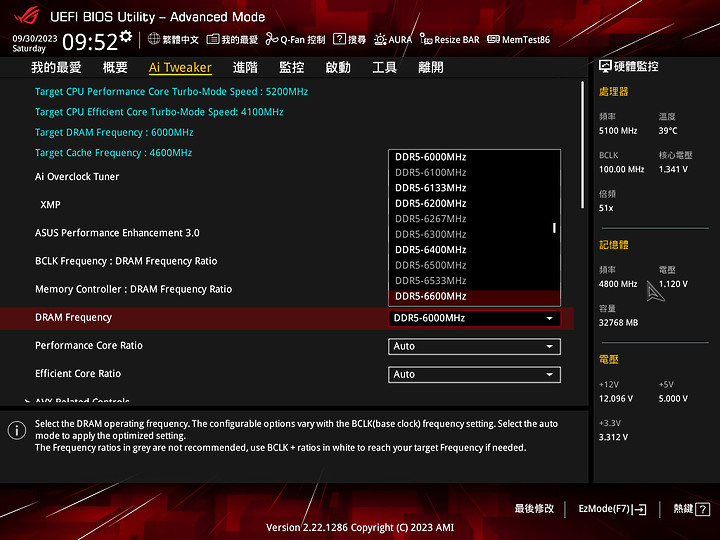Select DDR5-6500MHz option
This screenshot has height=540, width=720.
474,265
